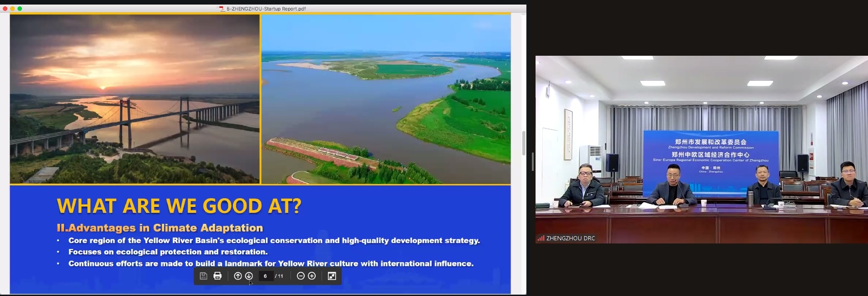Screen dimensions: 868x296
Task: Click the PDF vertical scrollbar thumb
Action: pos(524,143)
